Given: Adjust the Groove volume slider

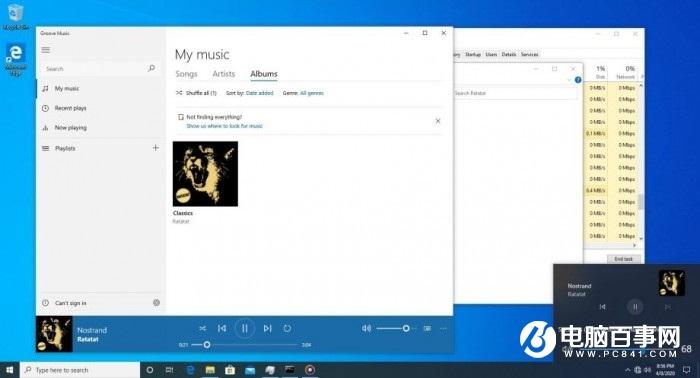Looking at the screenshot, I should (396, 328).
